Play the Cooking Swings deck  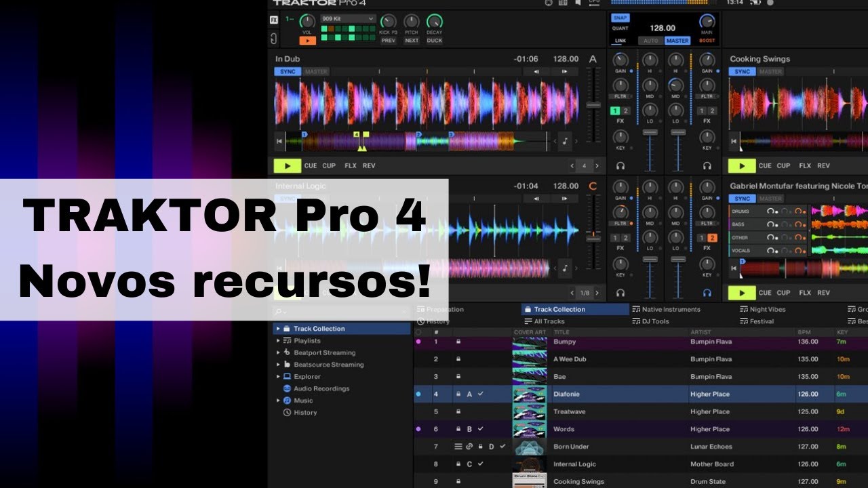742,165
